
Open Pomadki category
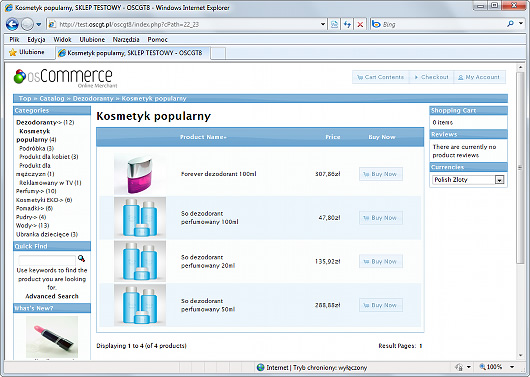(x=30, y=208)
